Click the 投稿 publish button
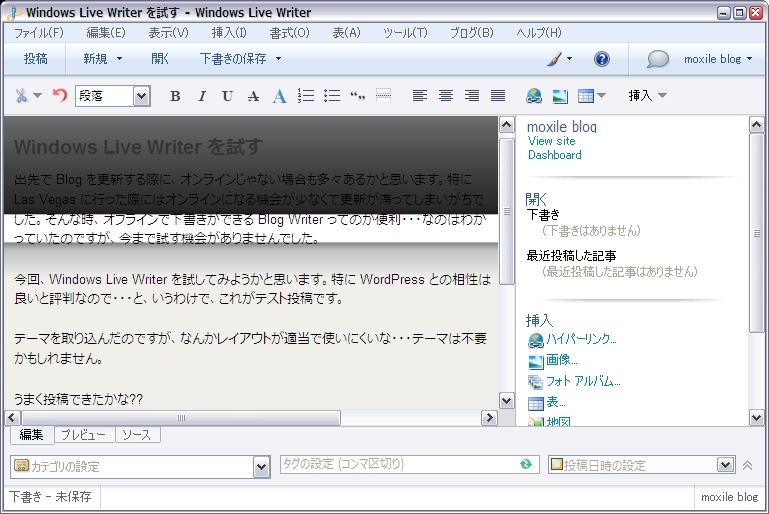This screenshot has height=514, width=769. point(35,59)
